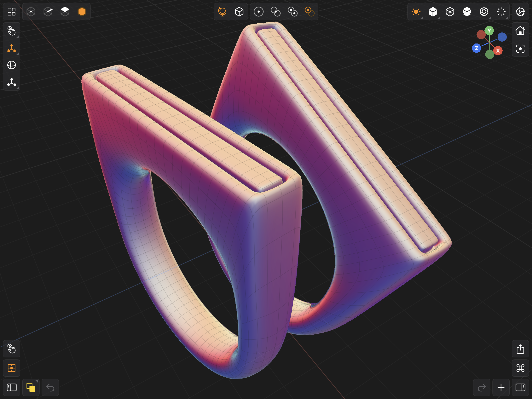Open the settings gear
This screenshot has height=399, width=532.
[x=520, y=12]
